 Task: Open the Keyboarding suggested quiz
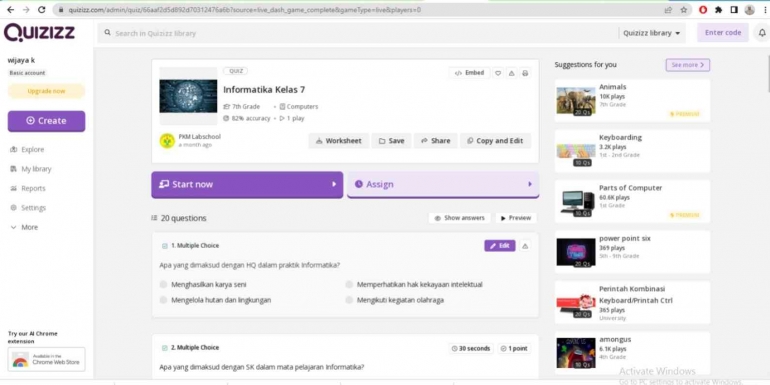pyautogui.click(x=632, y=151)
